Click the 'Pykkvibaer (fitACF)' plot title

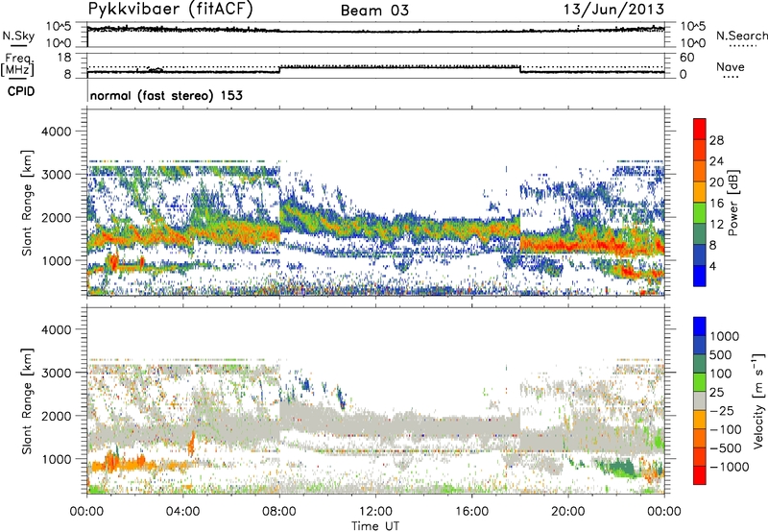(x=171, y=10)
